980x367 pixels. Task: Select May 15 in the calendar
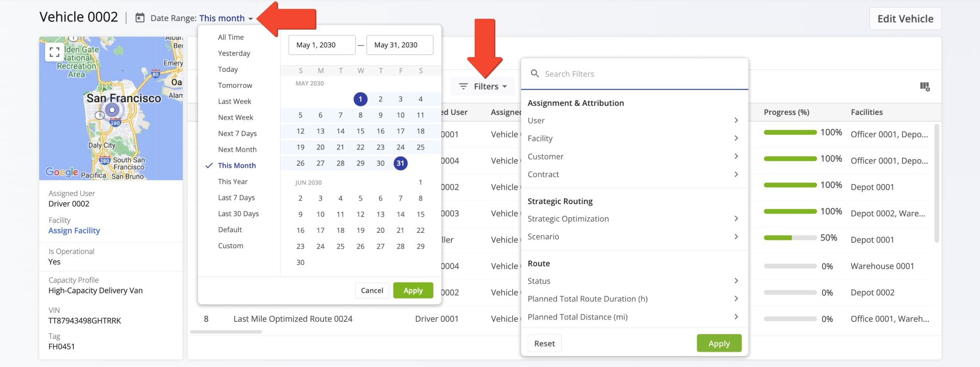[360, 131]
